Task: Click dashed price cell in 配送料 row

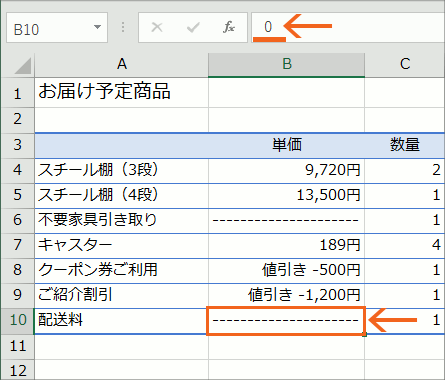Action: [x=286, y=321]
